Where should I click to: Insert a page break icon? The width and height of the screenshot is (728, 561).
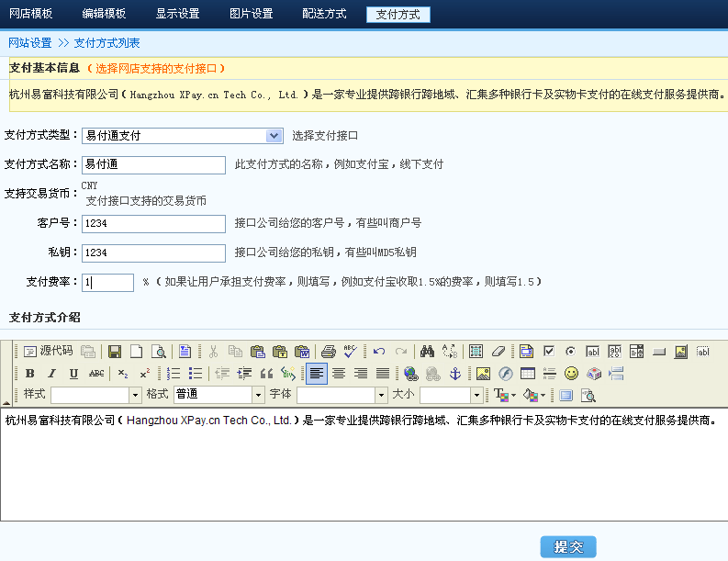click(x=616, y=374)
